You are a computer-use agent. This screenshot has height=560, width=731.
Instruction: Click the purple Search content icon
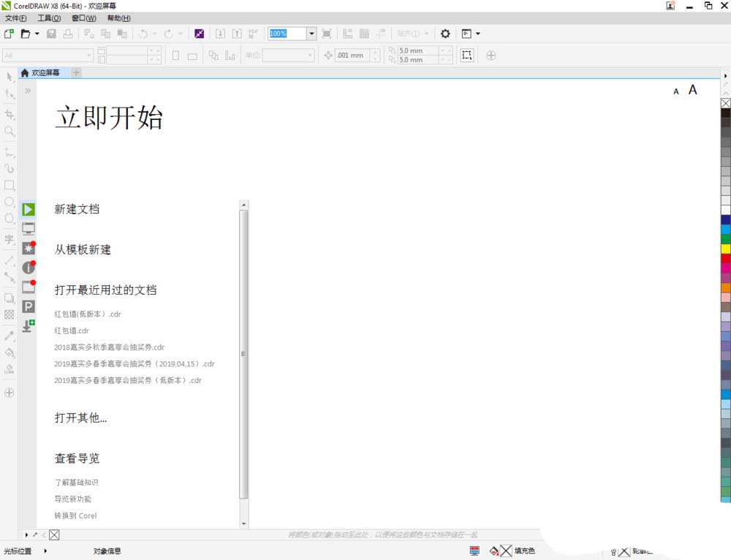coord(199,34)
